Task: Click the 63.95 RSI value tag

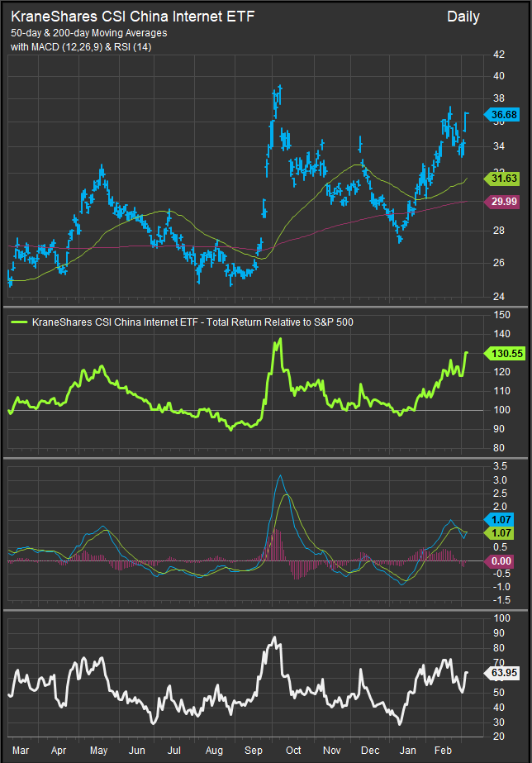Action: [x=502, y=673]
